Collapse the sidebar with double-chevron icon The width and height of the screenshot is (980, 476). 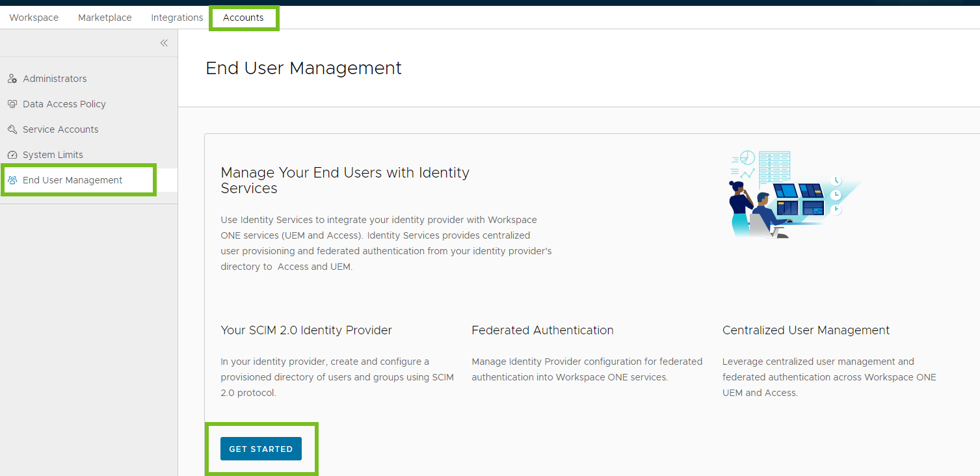click(x=164, y=43)
